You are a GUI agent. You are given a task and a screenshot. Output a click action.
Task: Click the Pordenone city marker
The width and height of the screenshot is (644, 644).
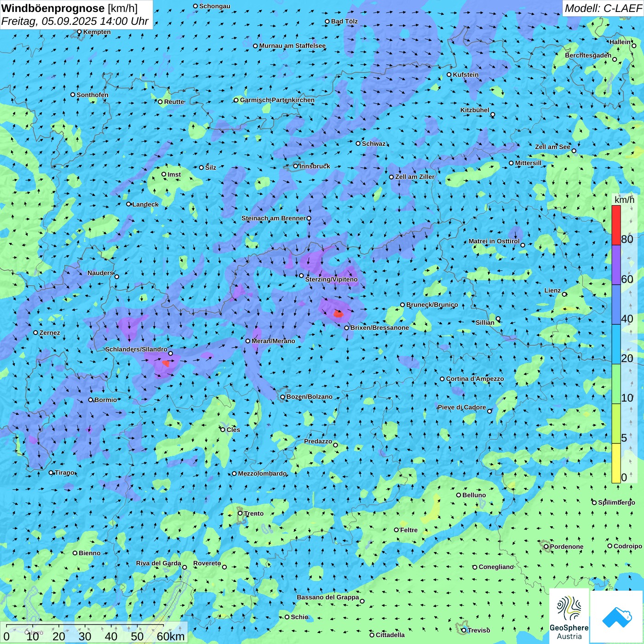click(546, 546)
